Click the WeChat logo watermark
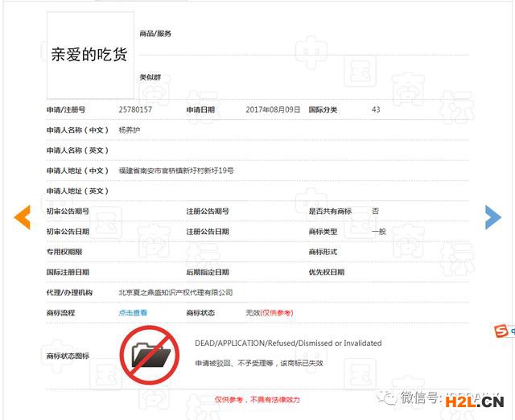The height and width of the screenshot is (420, 515). click(389, 398)
